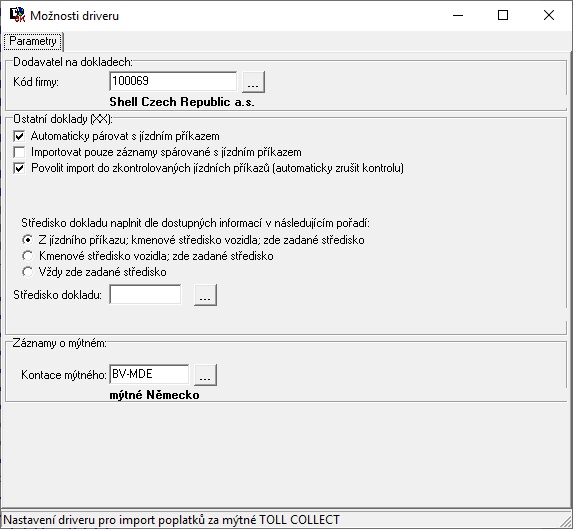Click the Kontace mýtného field with BV-MDE
Image resolution: width=573 pixels, height=529 pixels.
(149, 374)
